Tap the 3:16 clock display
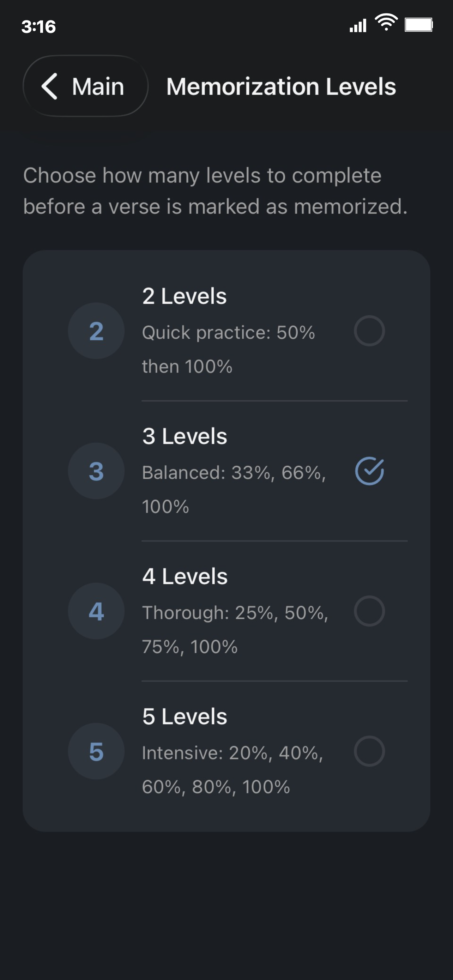 pyautogui.click(x=38, y=26)
